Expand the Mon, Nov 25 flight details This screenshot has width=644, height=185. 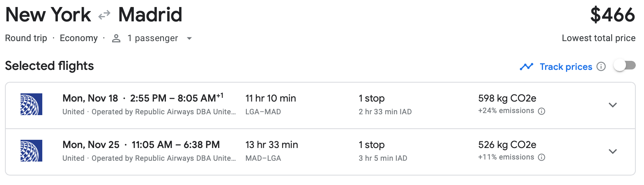click(612, 151)
